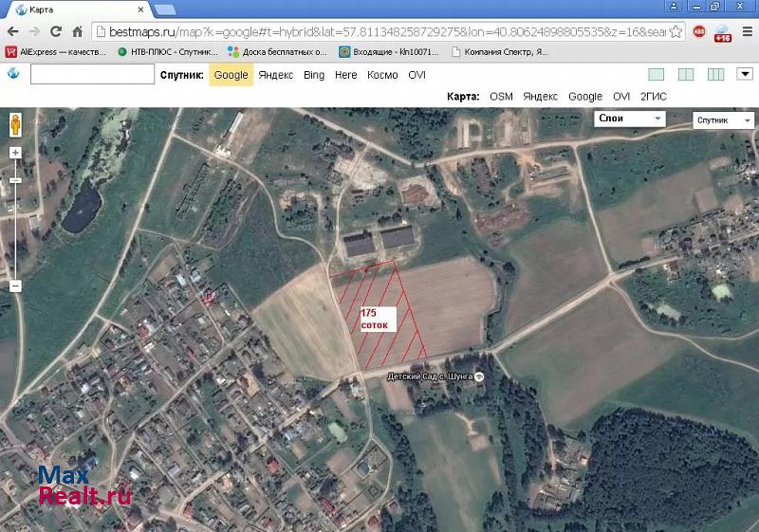The width and height of the screenshot is (759, 532).
Task: Select the single-pane map layout icon
Action: pyautogui.click(x=657, y=74)
